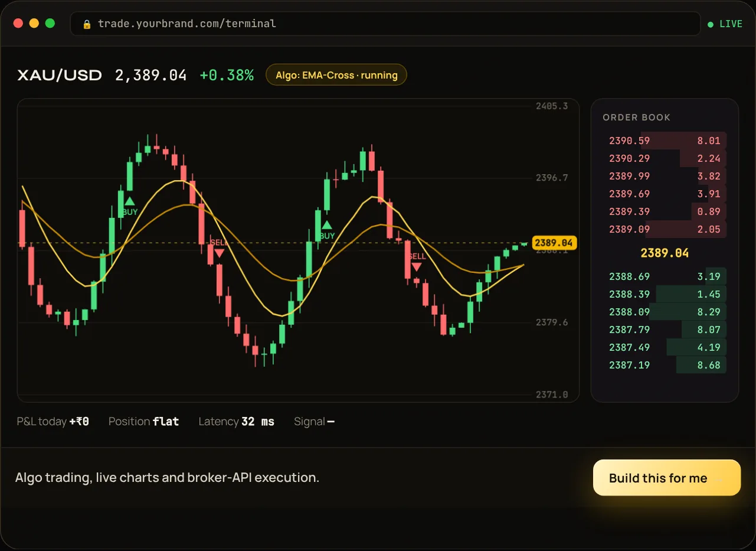Select ask row 2390.29

[x=665, y=158]
